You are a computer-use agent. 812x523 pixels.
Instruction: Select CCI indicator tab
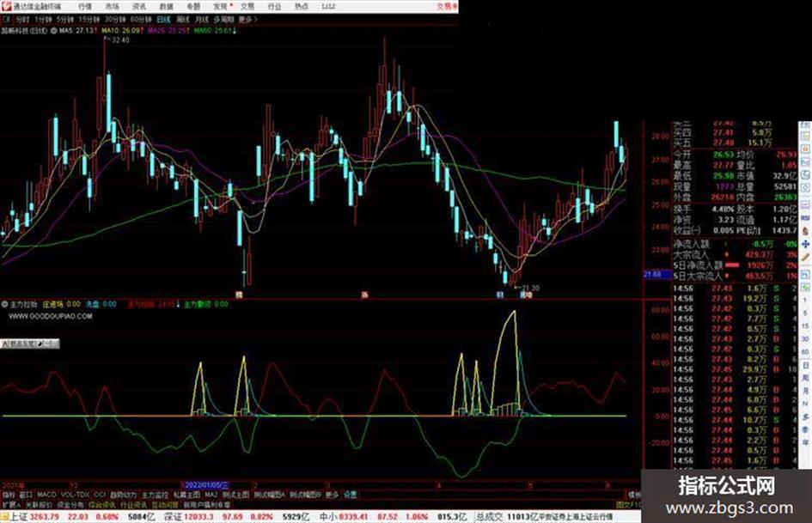(x=100, y=495)
